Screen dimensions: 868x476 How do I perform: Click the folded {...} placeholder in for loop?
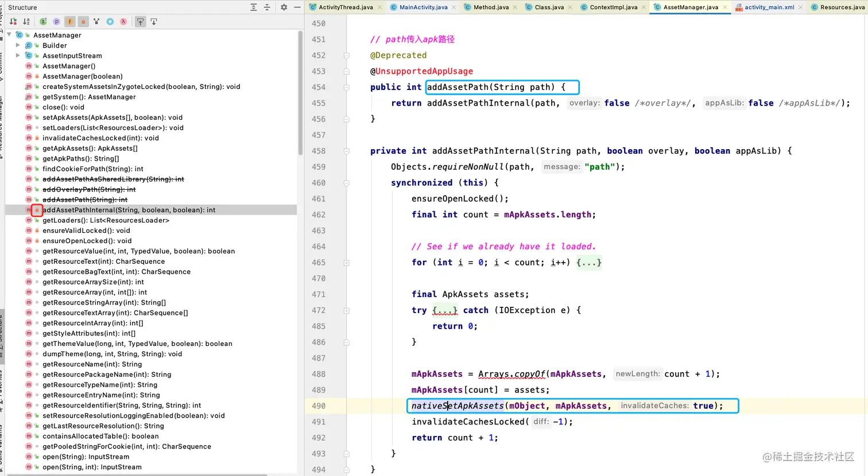[x=589, y=263]
